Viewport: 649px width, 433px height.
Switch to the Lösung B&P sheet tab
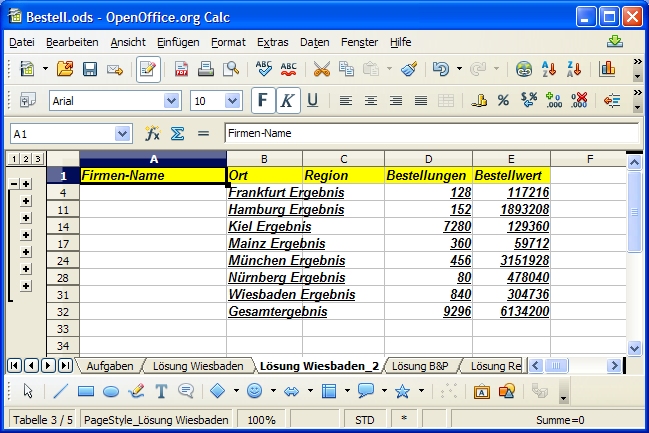click(419, 365)
